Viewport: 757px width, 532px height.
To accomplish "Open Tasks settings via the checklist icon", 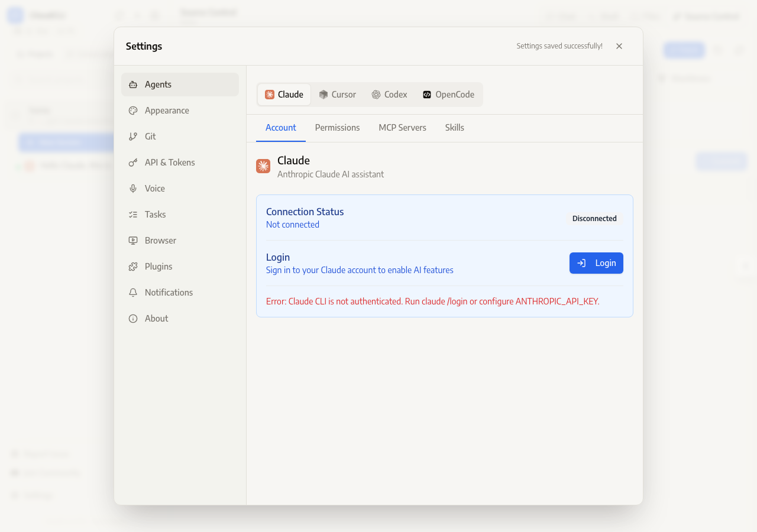I will [133, 215].
